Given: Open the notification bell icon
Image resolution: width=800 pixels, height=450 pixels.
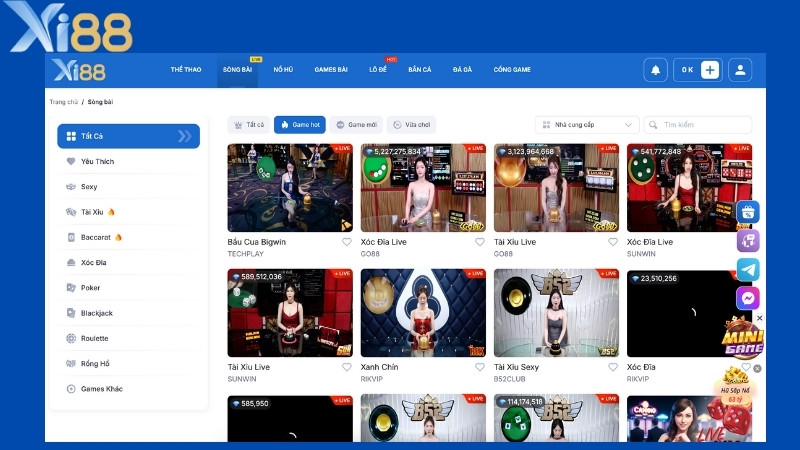Looking at the screenshot, I should [x=656, y=70].
